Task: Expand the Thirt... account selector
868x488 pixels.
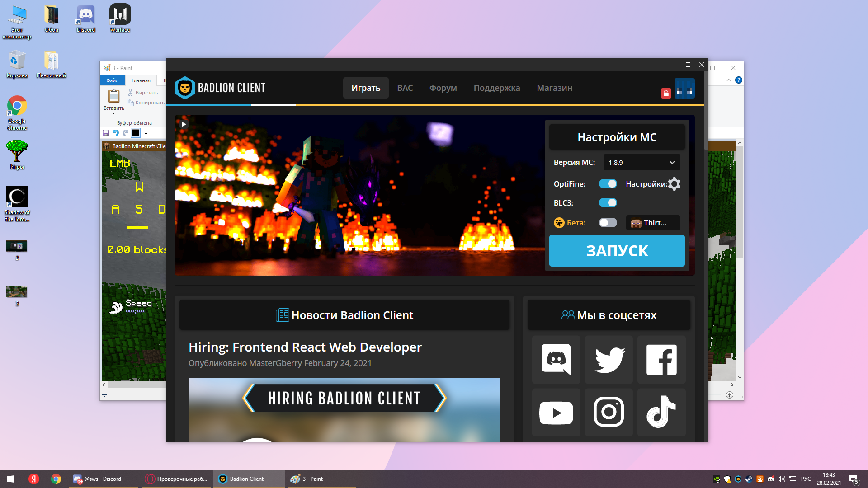Action: [653, 223]
